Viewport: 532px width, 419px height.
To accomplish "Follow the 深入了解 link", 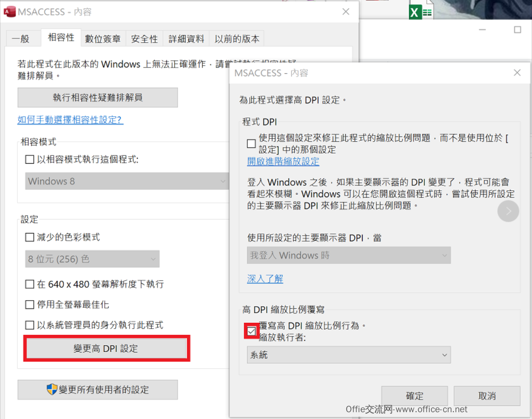I will (265, 279).
